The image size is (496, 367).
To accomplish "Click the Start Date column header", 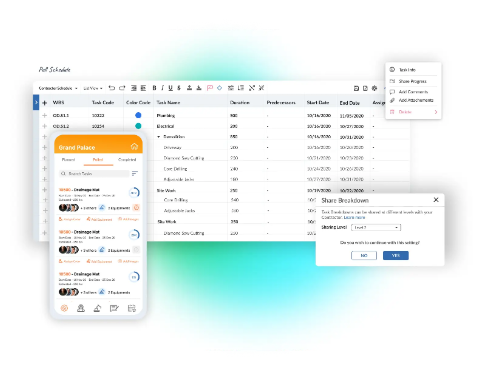I will tap(318, 103).
